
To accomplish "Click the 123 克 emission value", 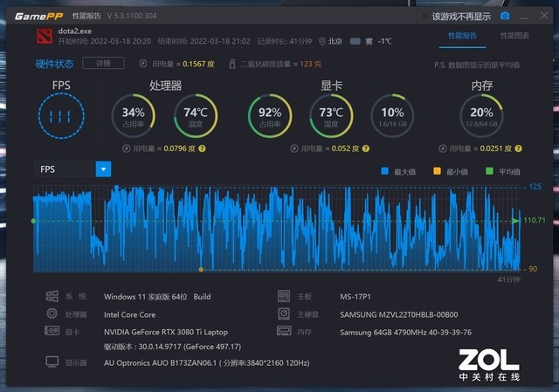I will click(311, 64).
